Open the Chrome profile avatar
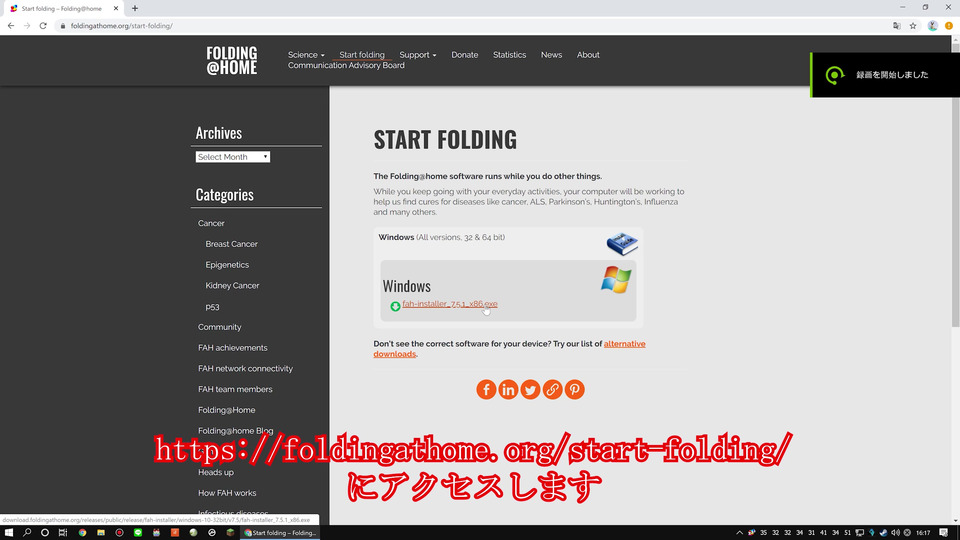This screenshot has height=540, width=960. pos(932,26)
